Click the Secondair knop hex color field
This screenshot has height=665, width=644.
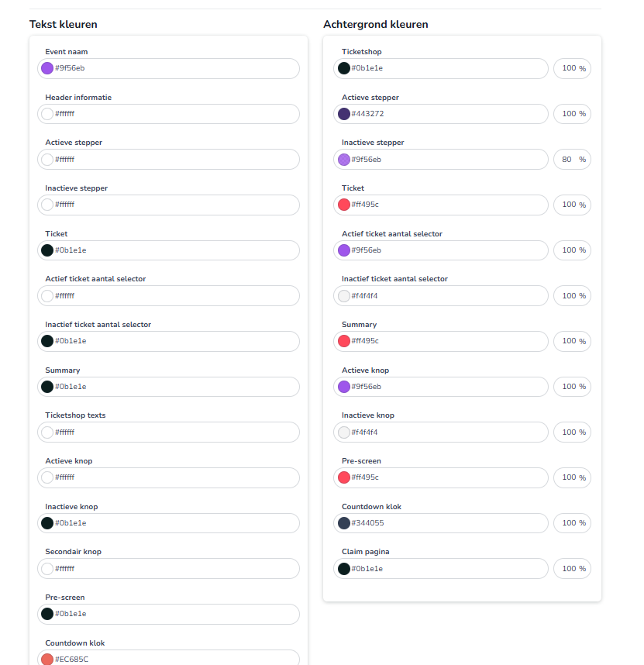(x=174, y=569)
